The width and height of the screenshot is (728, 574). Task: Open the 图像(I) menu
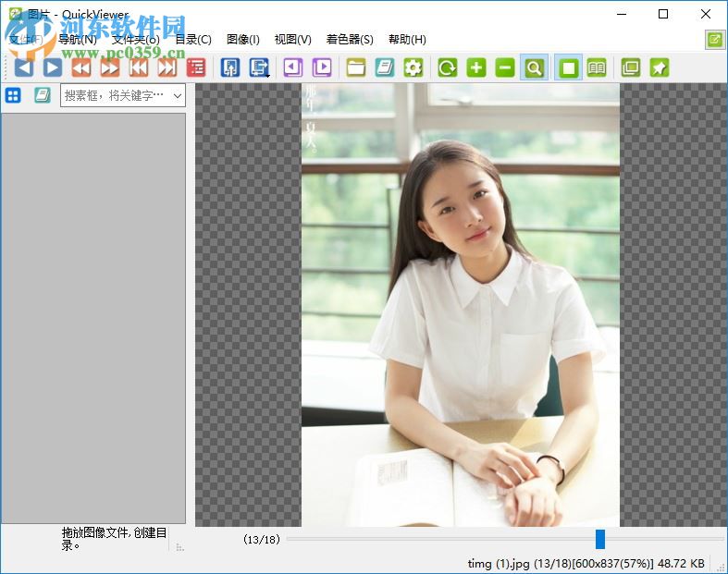243,40
